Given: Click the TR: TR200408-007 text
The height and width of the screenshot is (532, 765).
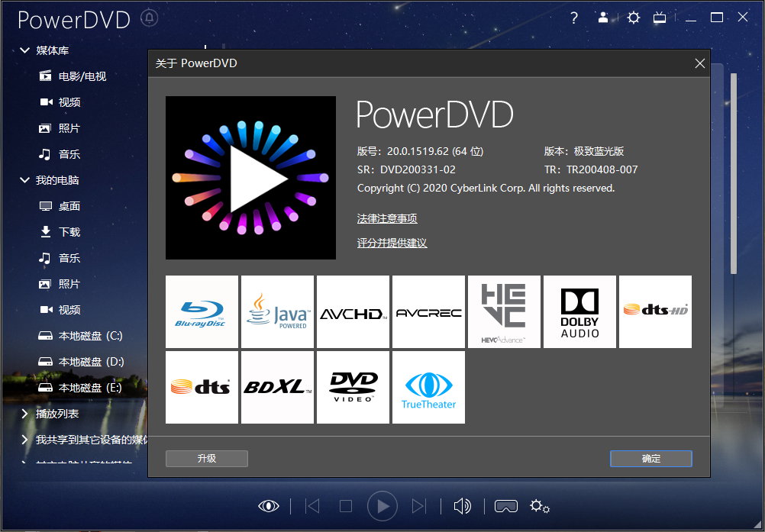Looking at the screenshot, I should (591, 169).
